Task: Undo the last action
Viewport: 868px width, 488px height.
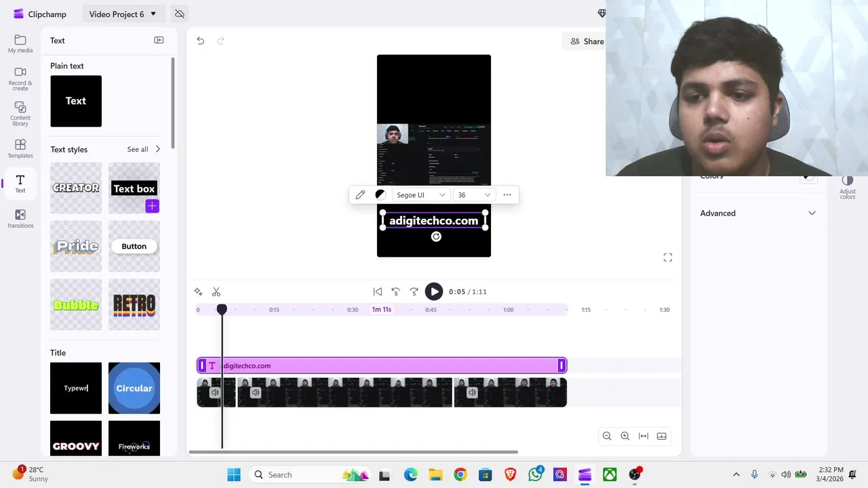Action: (x=201, y=41)
